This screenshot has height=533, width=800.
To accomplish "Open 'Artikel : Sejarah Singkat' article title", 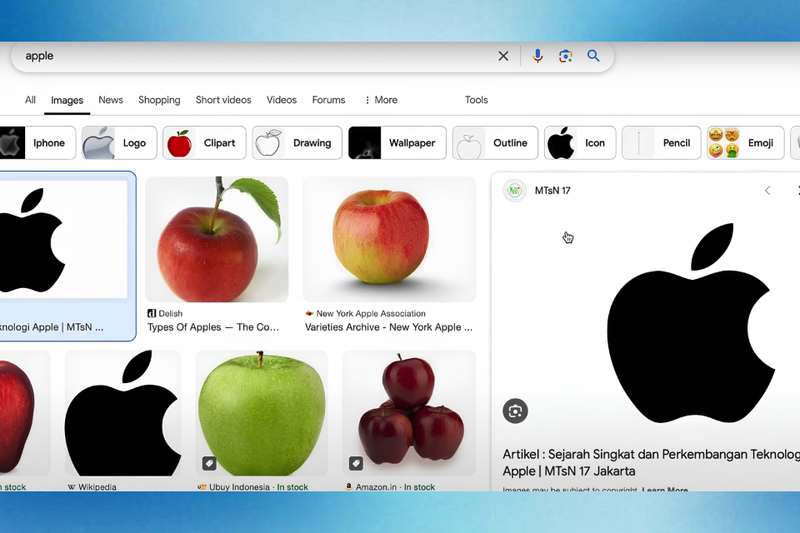I will click(651, 463).
